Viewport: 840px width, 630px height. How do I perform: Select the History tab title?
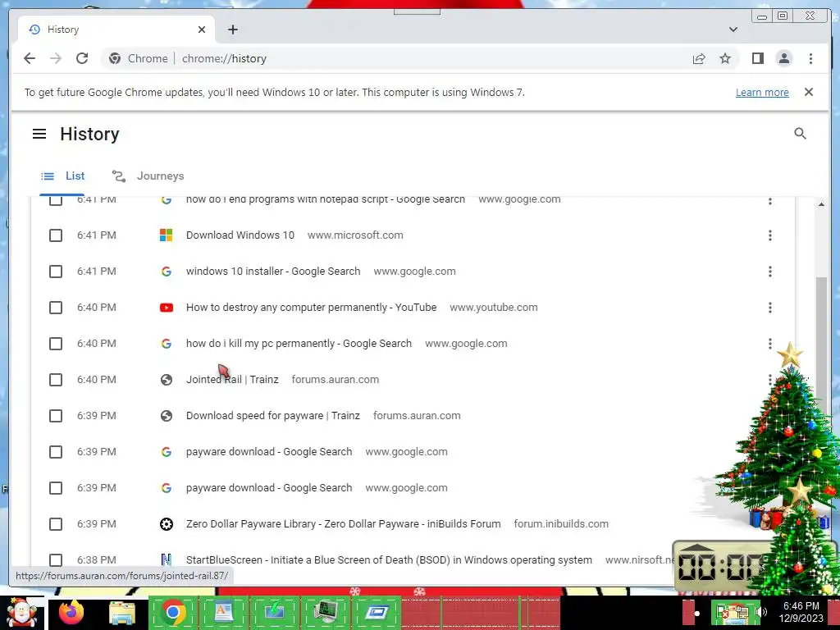click(63, 30)
